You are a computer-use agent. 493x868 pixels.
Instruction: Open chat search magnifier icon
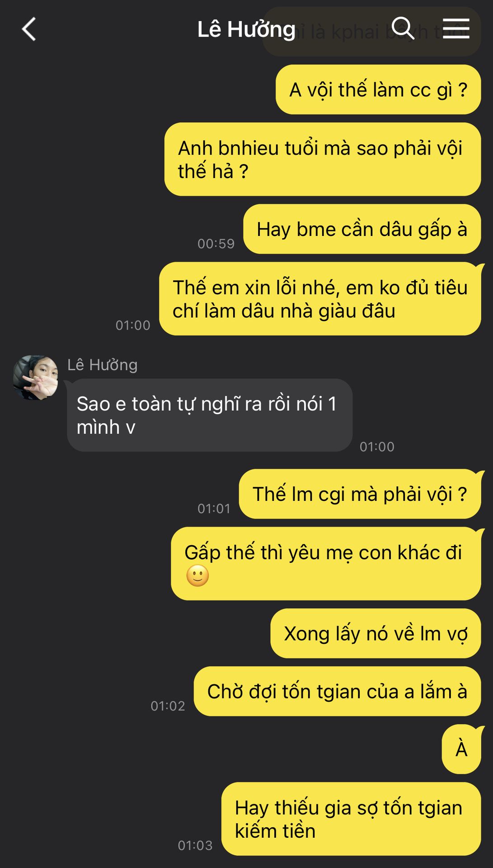403,28
